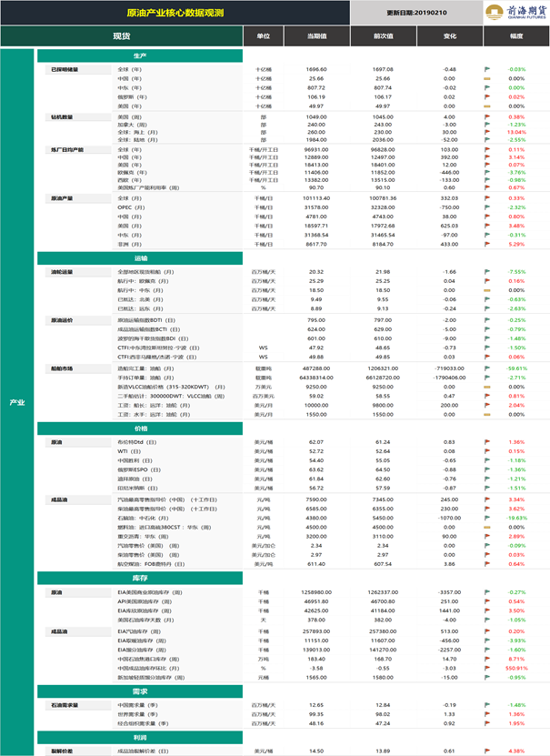
Task: Click the 当期值 column header
Action: click(x=317, y=36)
